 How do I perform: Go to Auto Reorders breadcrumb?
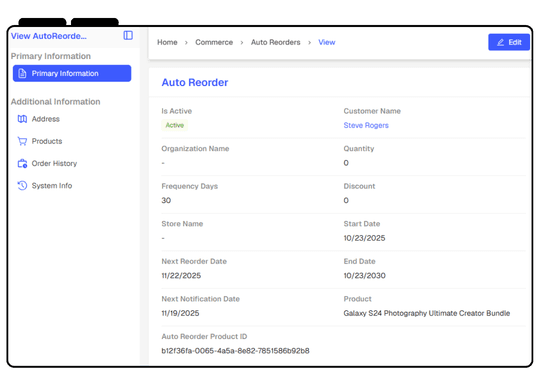[276, 42]
